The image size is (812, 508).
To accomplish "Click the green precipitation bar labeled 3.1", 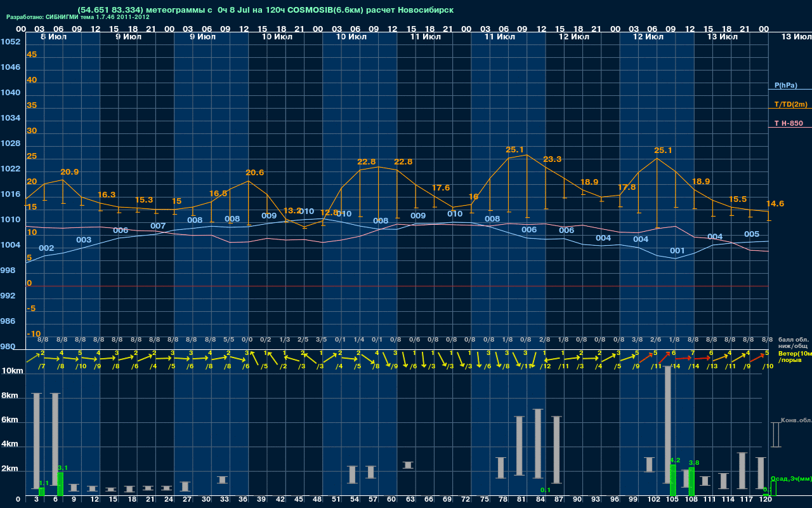I will [x=60, y=484].
